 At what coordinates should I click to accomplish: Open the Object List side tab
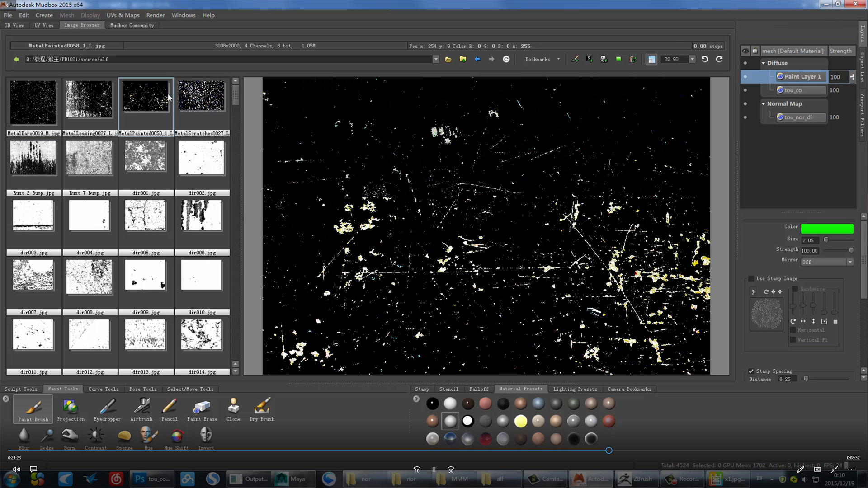[863, 67]
